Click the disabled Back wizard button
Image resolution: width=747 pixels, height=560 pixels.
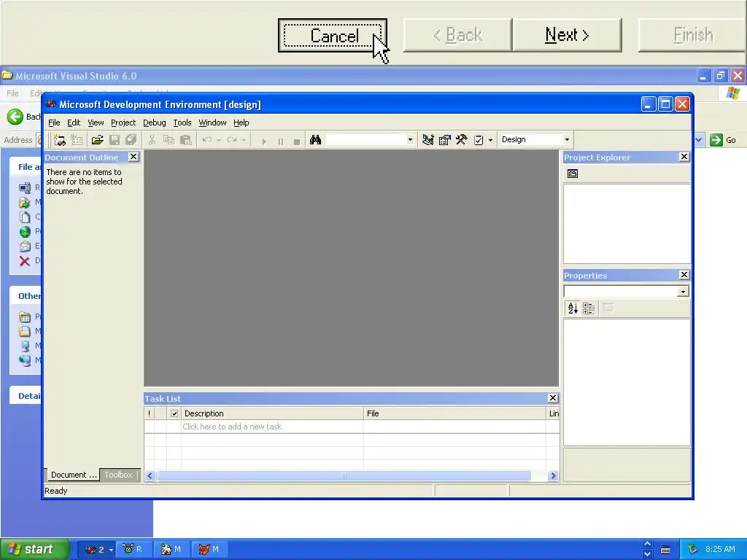[457, 35]
